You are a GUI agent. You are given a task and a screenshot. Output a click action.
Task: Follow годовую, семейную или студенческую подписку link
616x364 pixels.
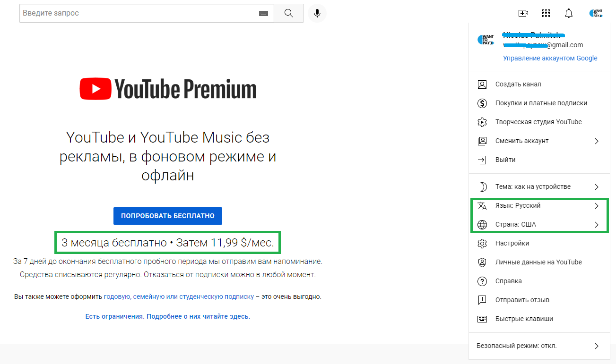click(179, 297)
